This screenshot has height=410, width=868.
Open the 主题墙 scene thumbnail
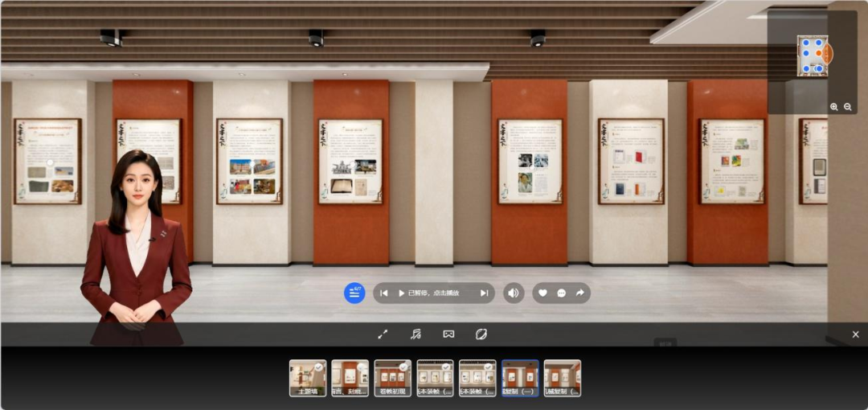(308, 379)
